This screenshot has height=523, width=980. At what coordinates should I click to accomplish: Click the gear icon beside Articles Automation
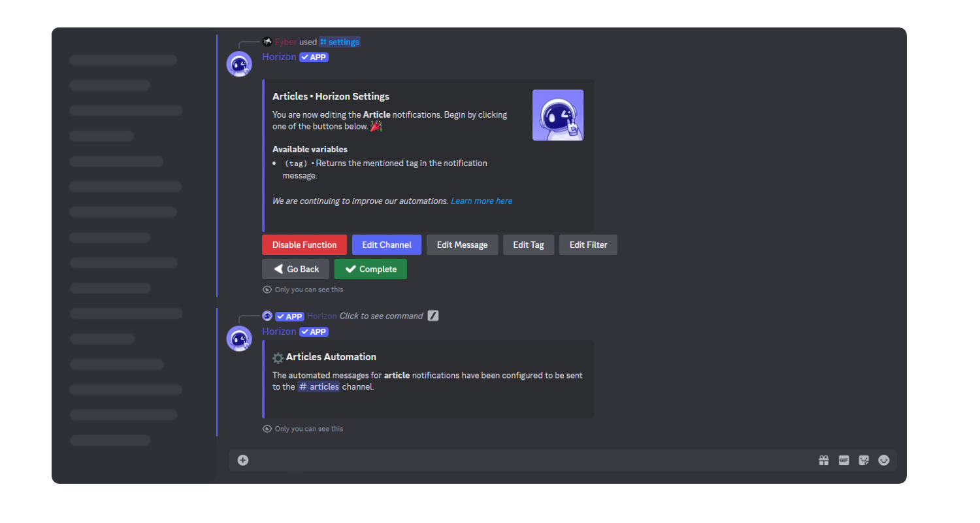(278, 358)
